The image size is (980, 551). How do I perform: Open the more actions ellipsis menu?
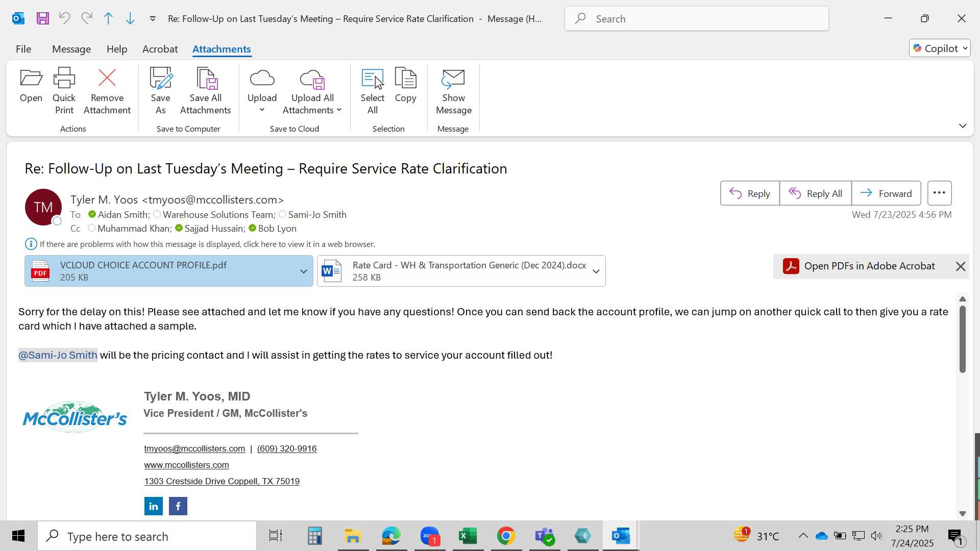pos(939,193)
